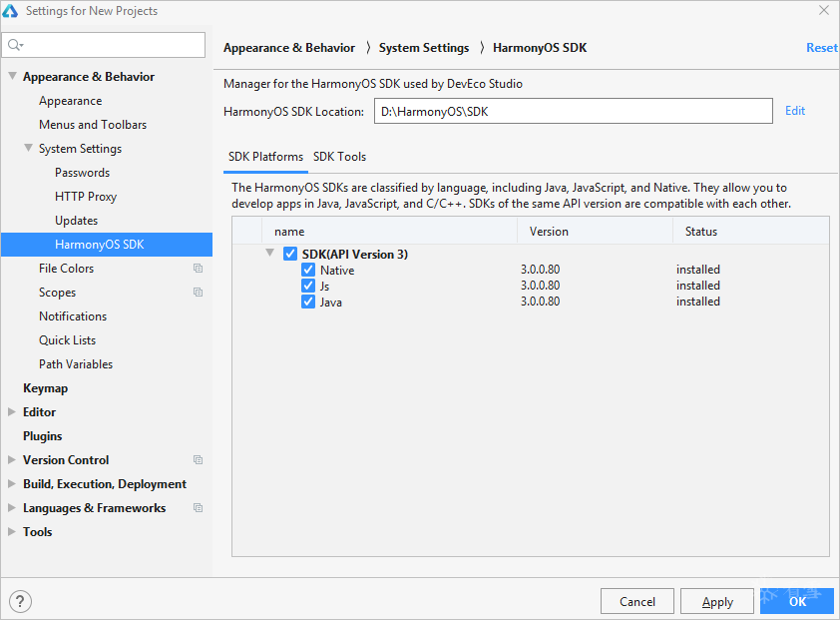Viewport: 840px width, 620px height.
Task: Expand the Editor settings section
Action: [x=12, y=412]
